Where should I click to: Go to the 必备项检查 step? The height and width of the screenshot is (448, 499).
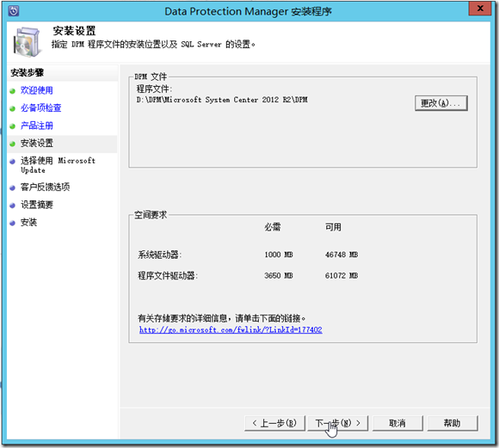tap(40, 108)
